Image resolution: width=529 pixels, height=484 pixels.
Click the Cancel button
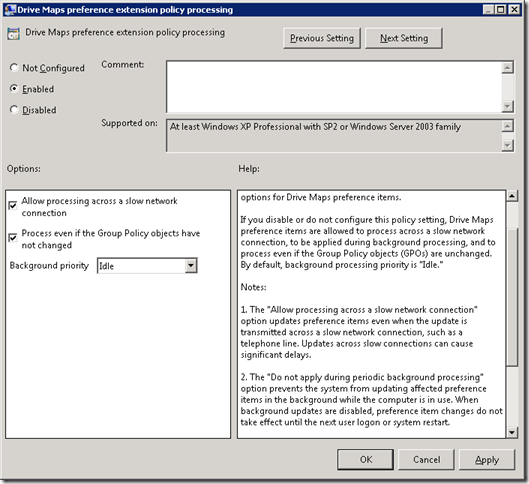(x=426, y=459)
